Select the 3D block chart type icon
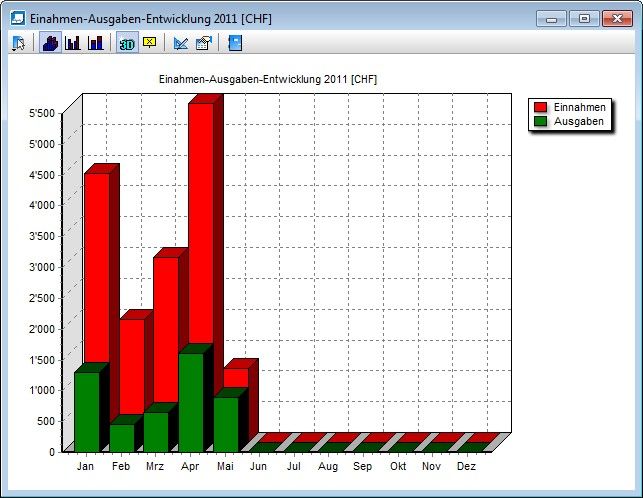 pos(50,43)
